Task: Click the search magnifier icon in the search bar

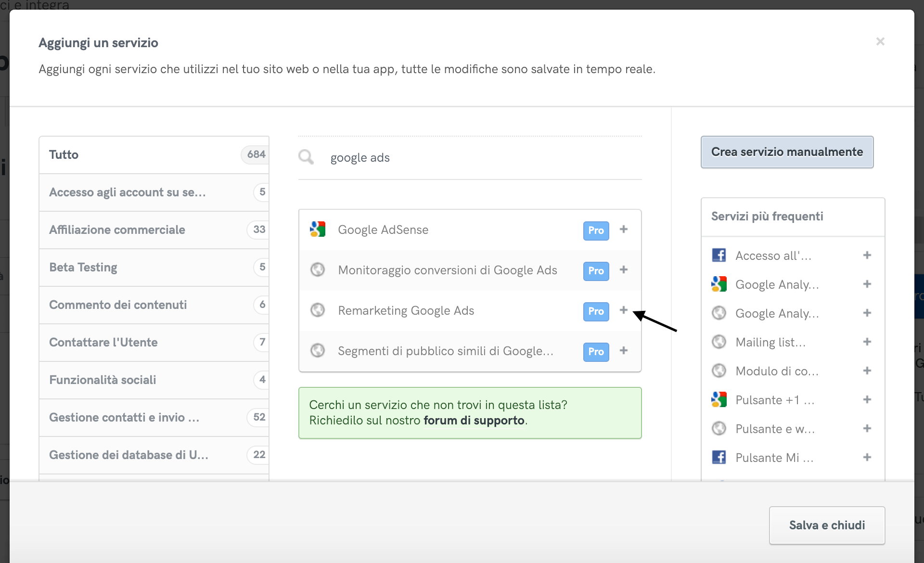Action: [x=306, y=157]
